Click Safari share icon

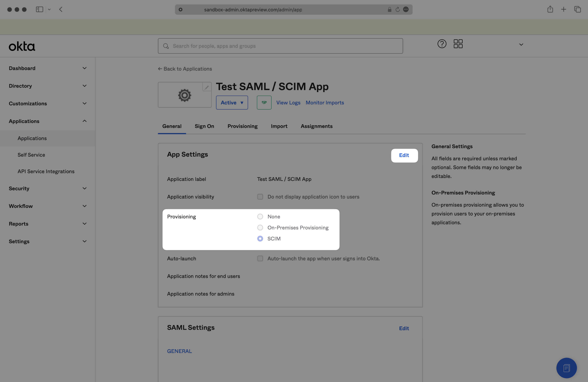pos(550,9)
